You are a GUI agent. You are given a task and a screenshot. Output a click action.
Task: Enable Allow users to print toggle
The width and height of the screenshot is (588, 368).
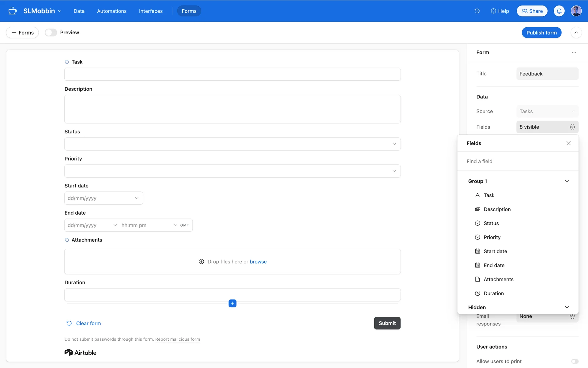[575, 361]
